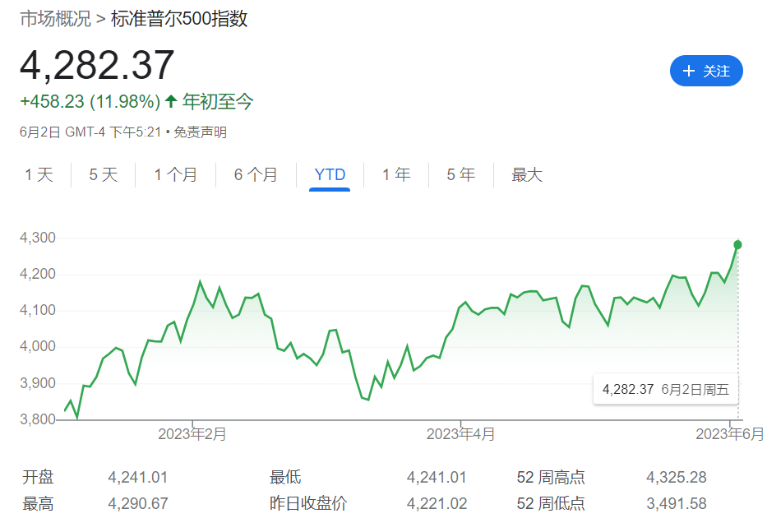The width and height of the screenshot is (767, 532).
Task: Switch to the 6 个月 range tab
Action: click(x=256, y=174)
